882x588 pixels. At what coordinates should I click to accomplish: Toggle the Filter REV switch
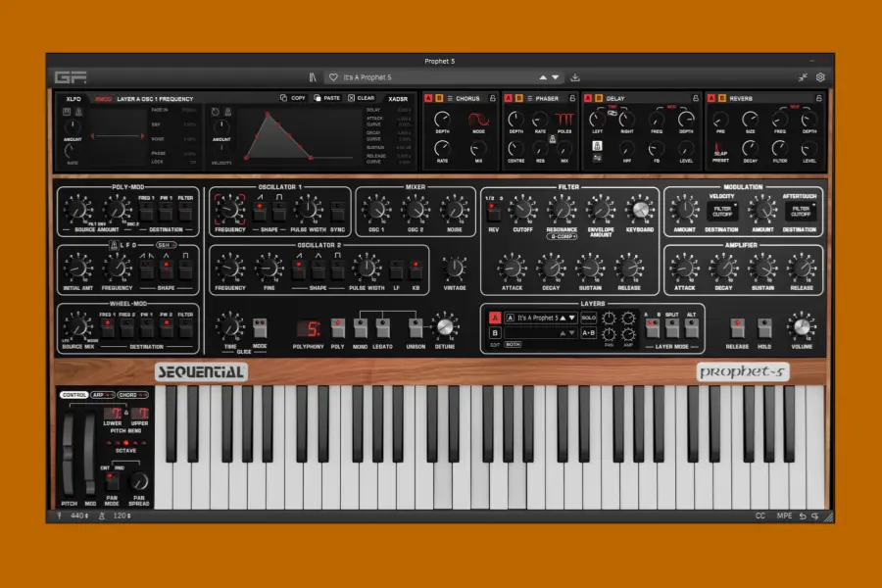click(x=493, y=212)
